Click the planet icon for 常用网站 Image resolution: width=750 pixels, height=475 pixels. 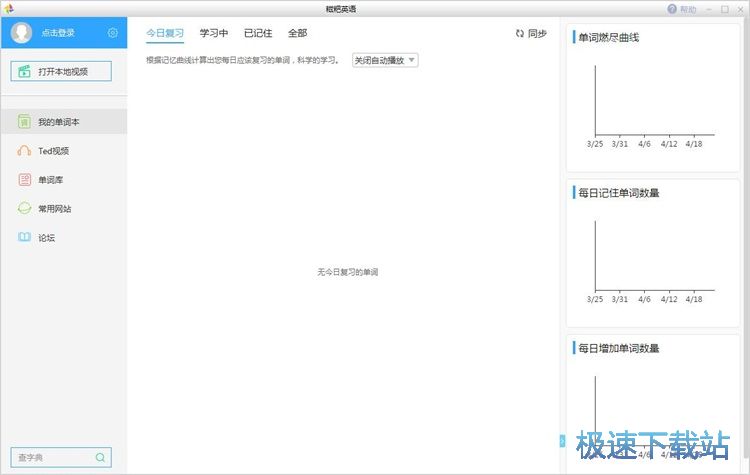tap(24, 208)
